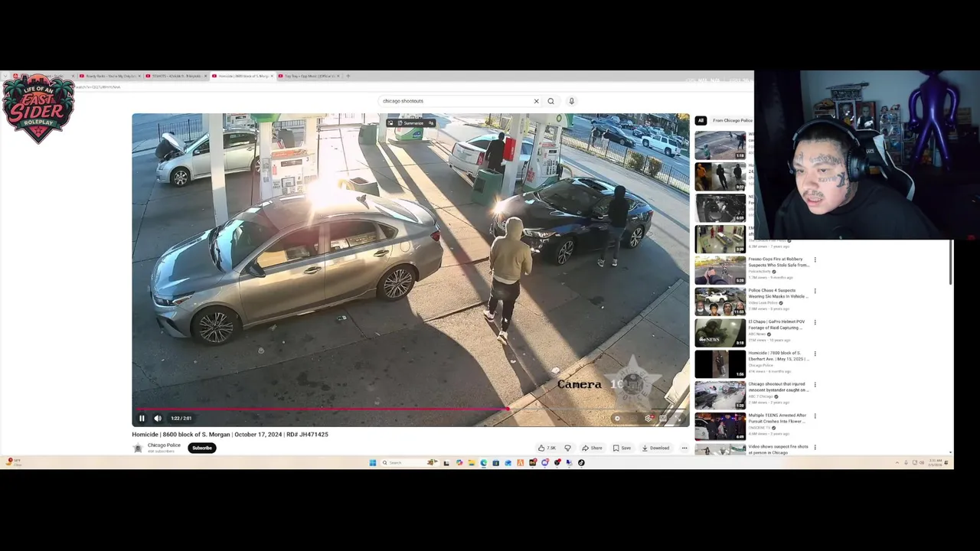This screenshot has width=980, height=551.
Task: Open a new browser tab with plus
Action: click(x=348, y=76)
